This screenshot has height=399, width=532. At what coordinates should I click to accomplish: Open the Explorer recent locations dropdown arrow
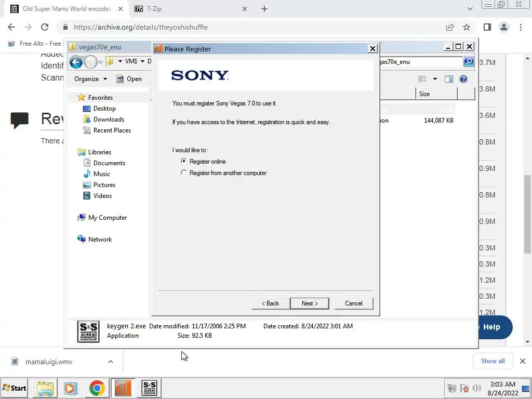pos(100,62)
